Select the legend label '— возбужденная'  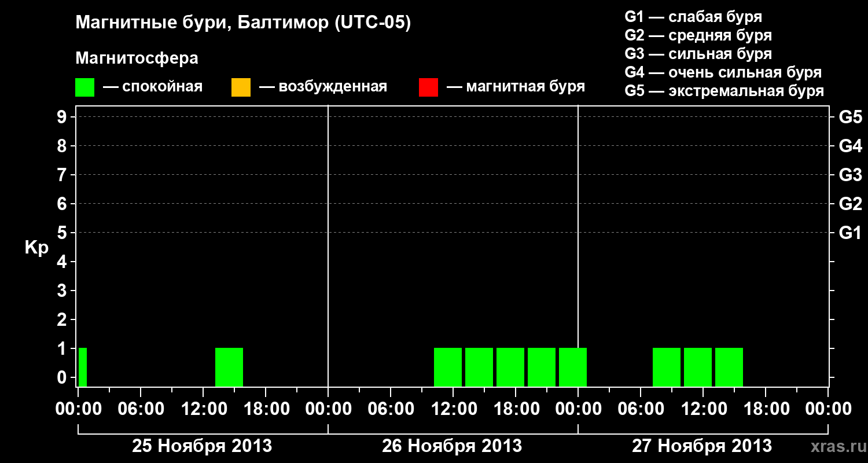323,87
